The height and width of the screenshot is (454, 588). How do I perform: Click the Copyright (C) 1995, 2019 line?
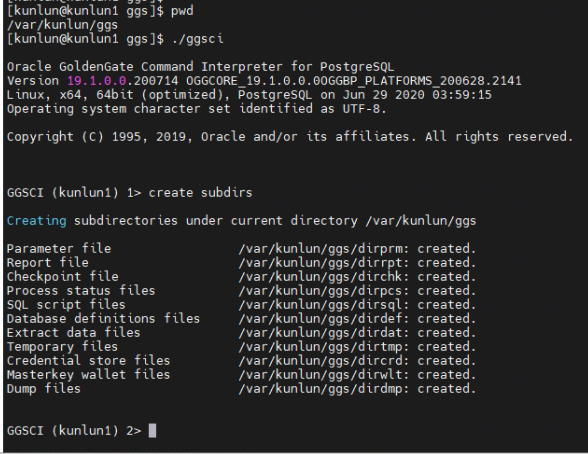tap(290, 137)
